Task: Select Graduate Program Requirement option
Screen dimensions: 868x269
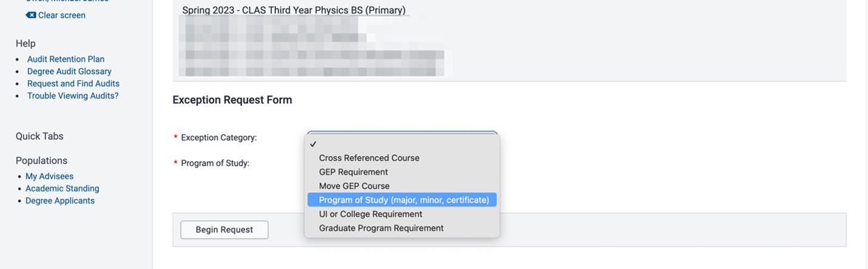Action: (381, 228)
